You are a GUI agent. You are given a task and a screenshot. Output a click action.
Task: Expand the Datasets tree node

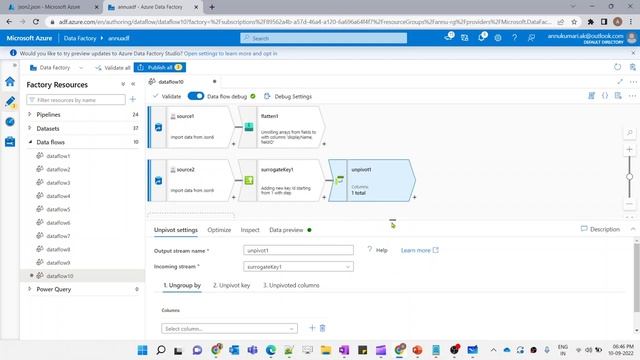click(x=29, y=128)
